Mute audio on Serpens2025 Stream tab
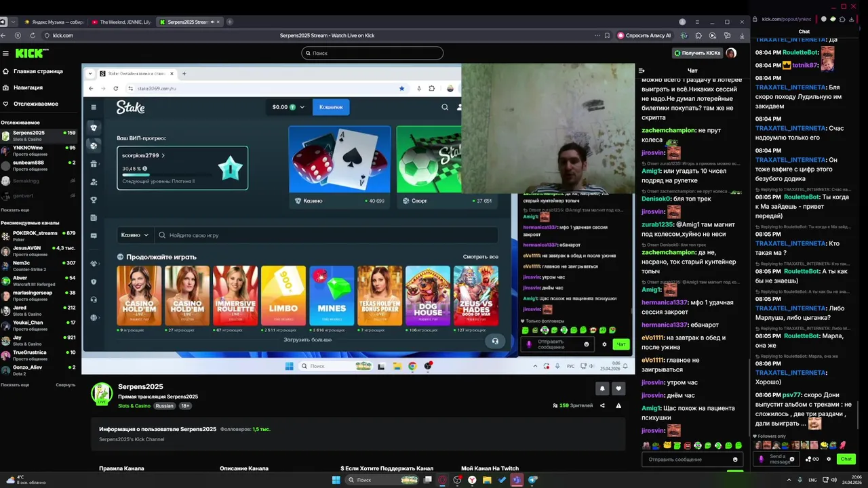The image size is (868, 488). click(213, 22)
